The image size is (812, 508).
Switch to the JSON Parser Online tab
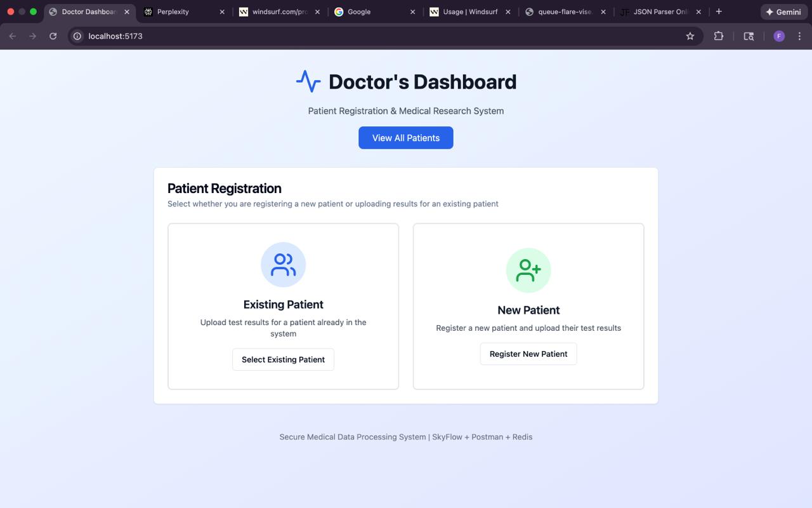click(662, 11)
